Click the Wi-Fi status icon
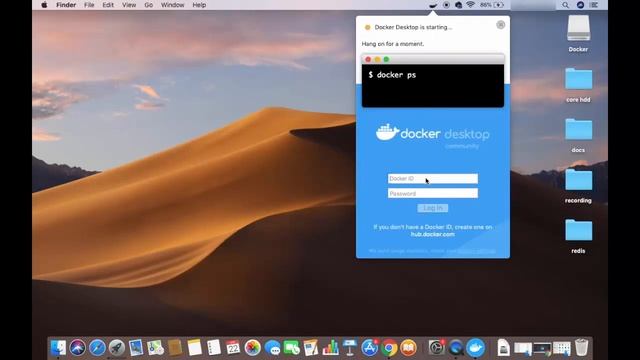 point(471,5)
